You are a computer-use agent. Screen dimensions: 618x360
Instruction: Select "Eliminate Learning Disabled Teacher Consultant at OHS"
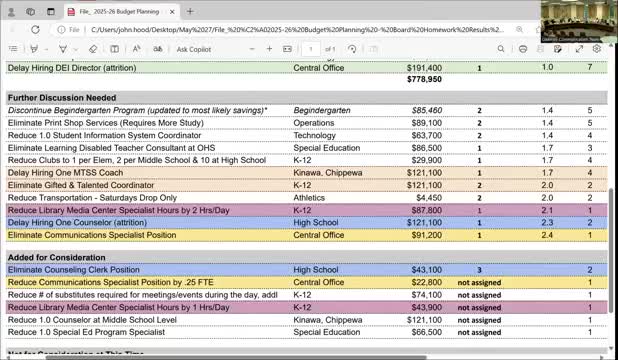pos(112,148)
